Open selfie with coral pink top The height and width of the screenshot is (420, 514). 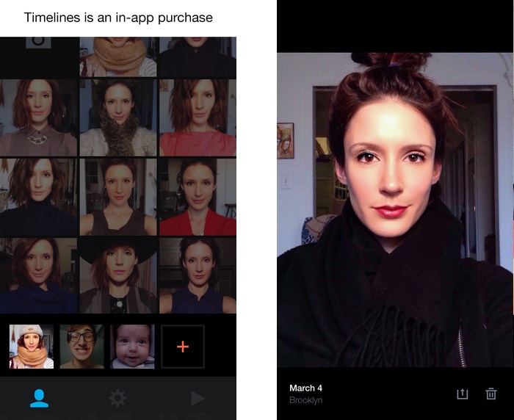pyautogui.click(x=198, y=117)
